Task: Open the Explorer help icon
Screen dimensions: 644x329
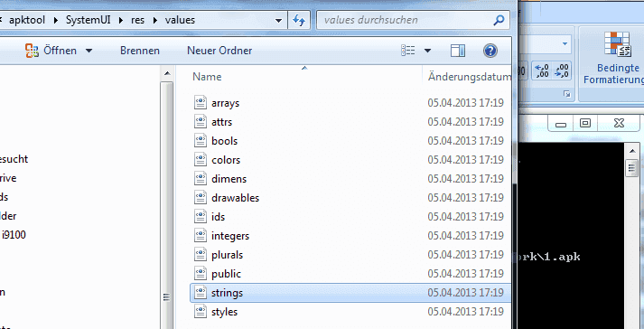Action: pyautogui.click(x=490, y=51)
